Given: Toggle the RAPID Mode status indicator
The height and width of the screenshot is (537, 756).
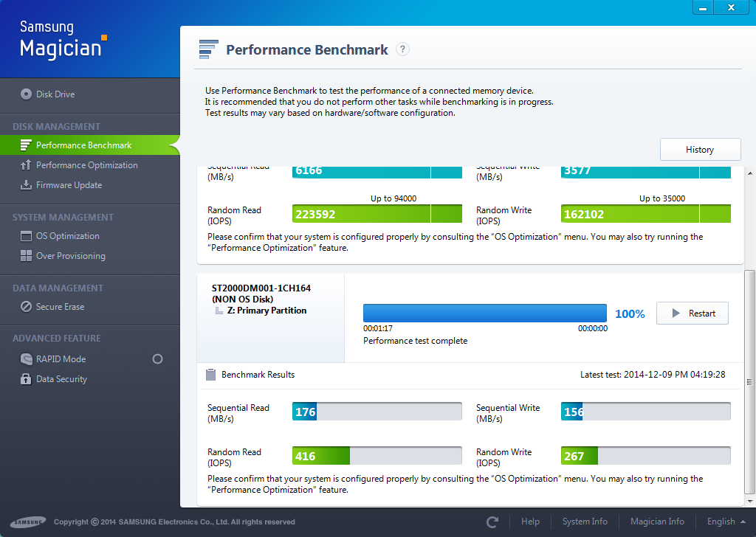Looking at the screenshot, I should click(x=157, y=358).
